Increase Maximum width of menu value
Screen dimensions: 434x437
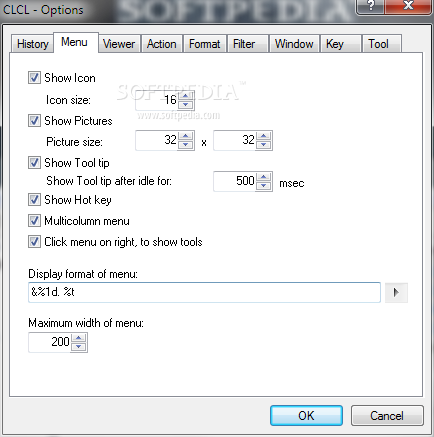79,338
